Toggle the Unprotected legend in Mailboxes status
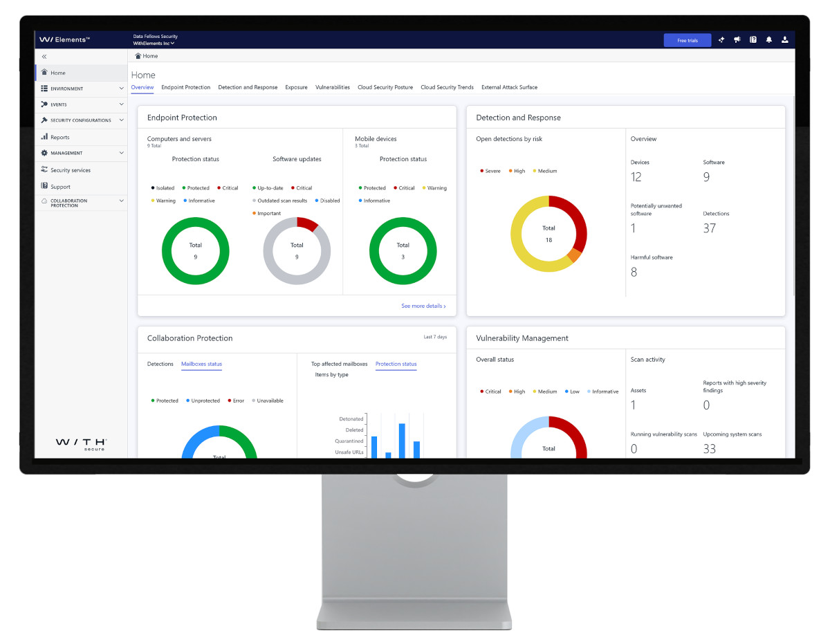The width and height of the screenshot is (830, 644). coord(203,401)
